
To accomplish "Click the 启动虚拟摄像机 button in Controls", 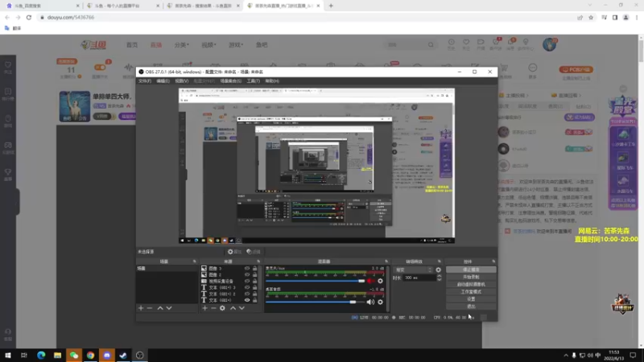I will pos(471,285).
